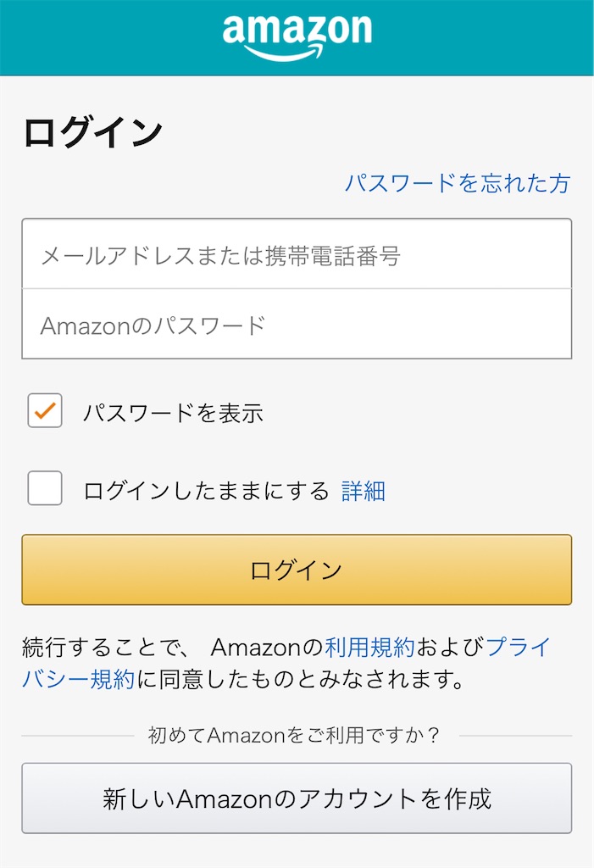Open the 詳細 link

pyautogui.click(x=364, y=491)
